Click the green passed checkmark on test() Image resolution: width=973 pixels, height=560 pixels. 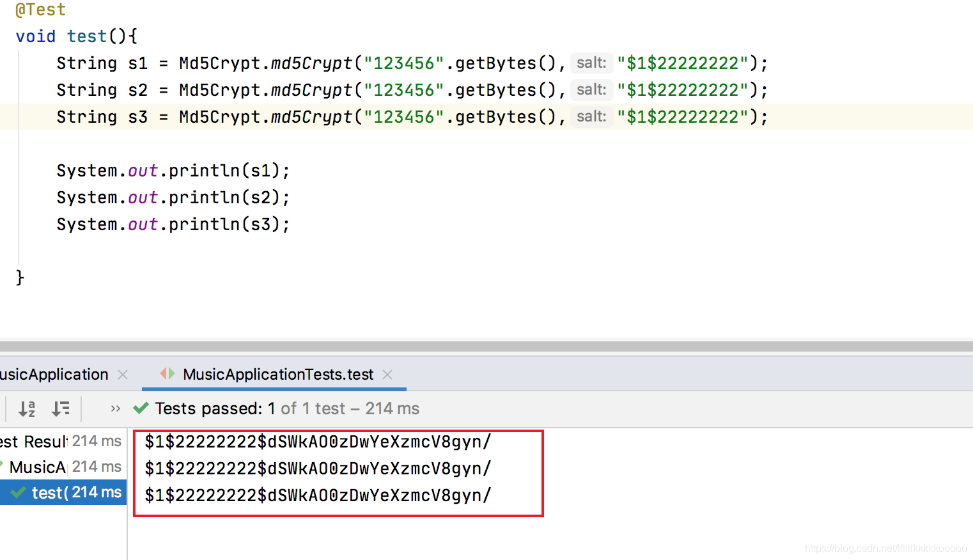[x=19, y=492]
